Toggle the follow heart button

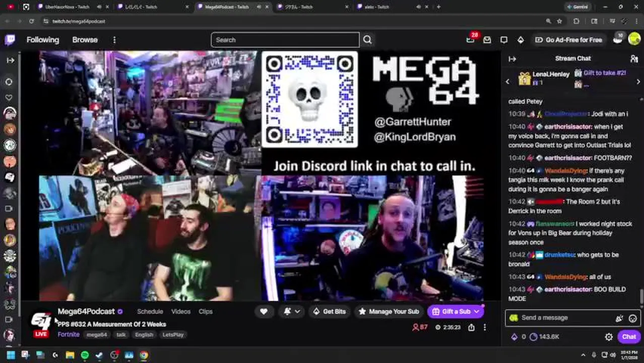264,312
